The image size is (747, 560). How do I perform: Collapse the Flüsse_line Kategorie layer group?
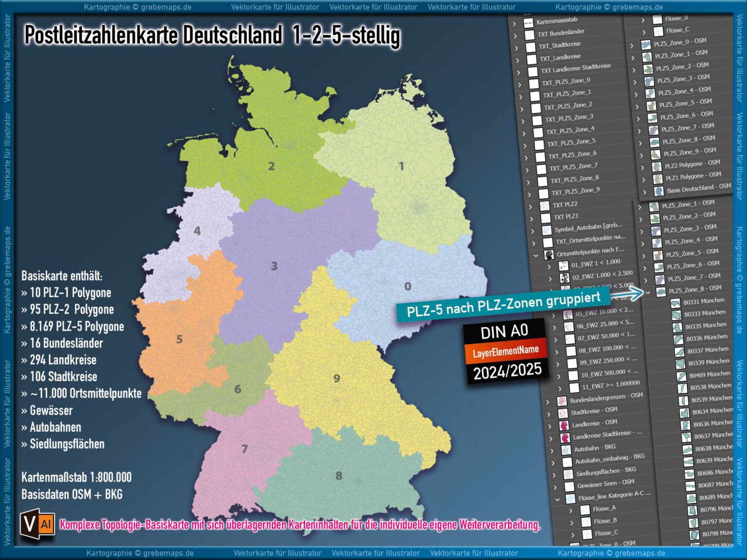(557, 499)
